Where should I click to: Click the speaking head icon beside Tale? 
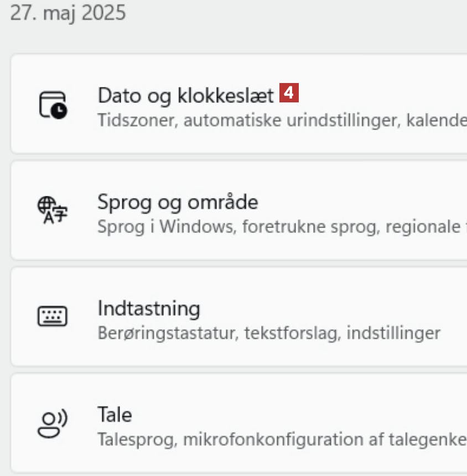53,423
